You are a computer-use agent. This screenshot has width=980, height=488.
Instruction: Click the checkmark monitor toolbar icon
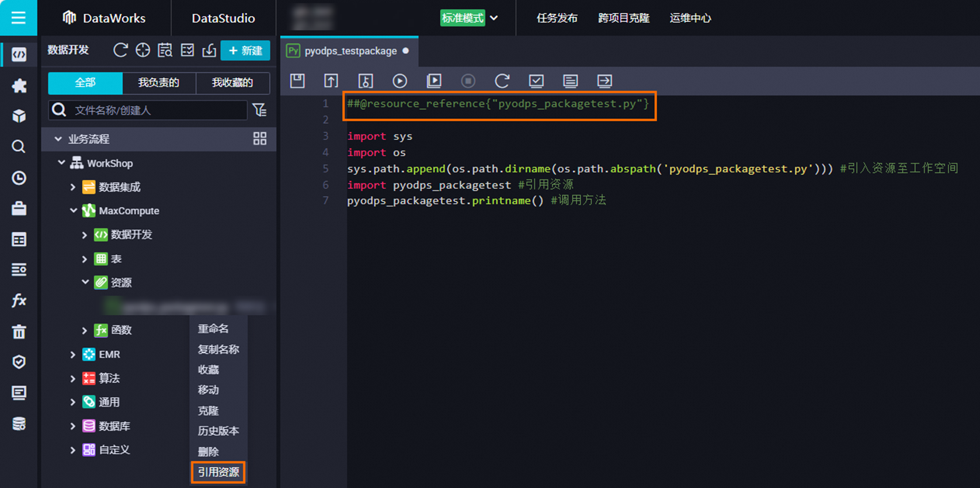(x=536, y=81)
